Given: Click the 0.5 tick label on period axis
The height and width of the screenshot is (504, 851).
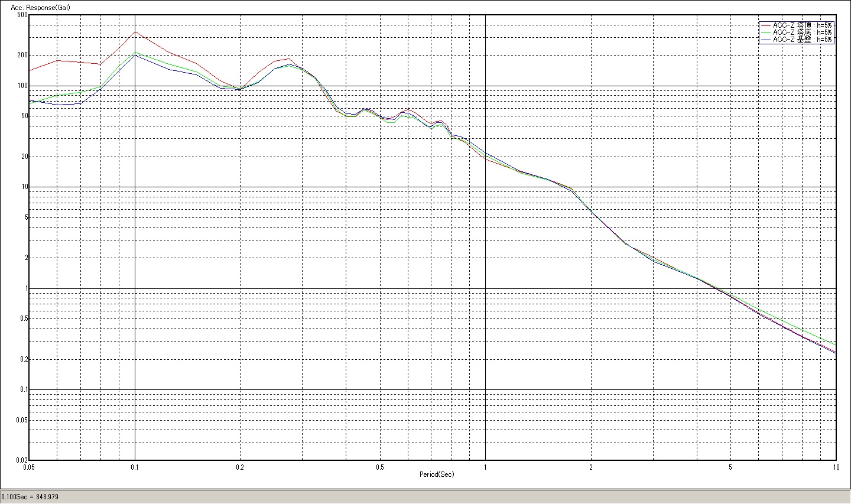Looking at the screenshot, I should 379,467.
